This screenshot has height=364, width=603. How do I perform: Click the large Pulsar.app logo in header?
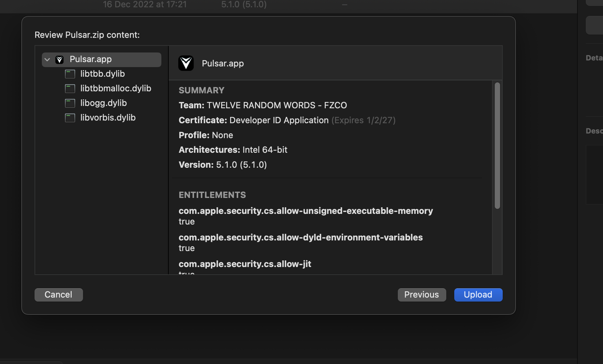pos(186,63)
